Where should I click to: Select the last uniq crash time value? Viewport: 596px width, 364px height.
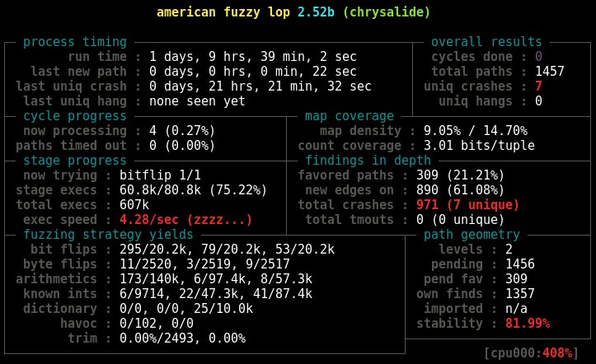click(260, 86)
